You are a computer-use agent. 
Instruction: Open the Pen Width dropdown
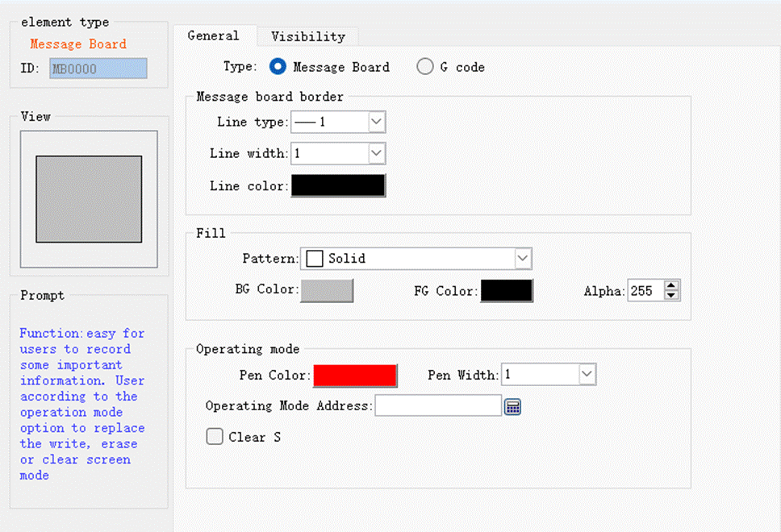pos(587,375)
